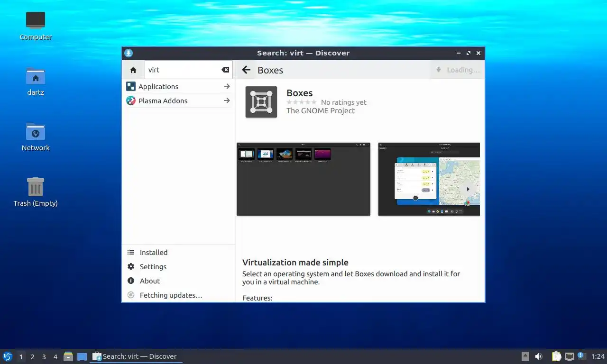607x364 pixels.
Task: Go to Discover home page icon
Action: coord(133,70)
